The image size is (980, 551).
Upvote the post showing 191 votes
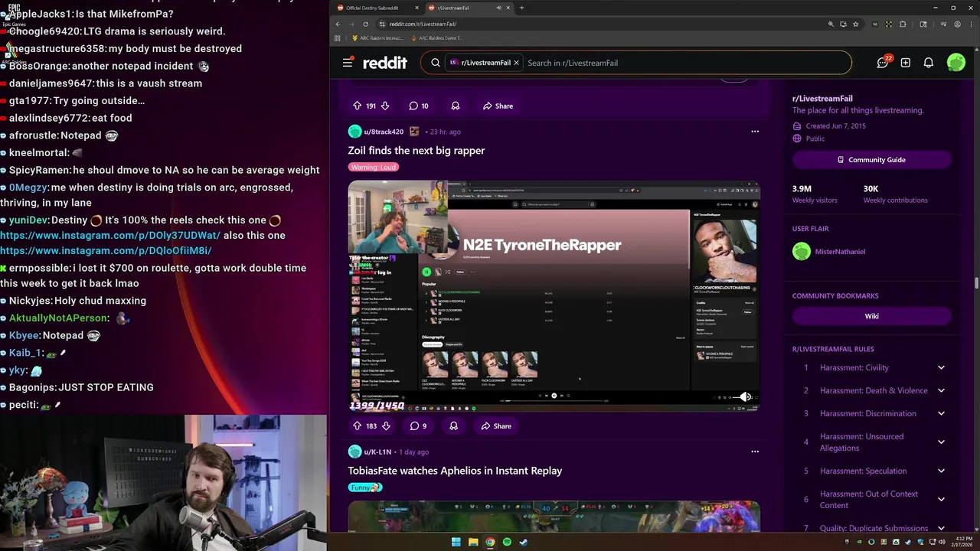coord(357,106)
